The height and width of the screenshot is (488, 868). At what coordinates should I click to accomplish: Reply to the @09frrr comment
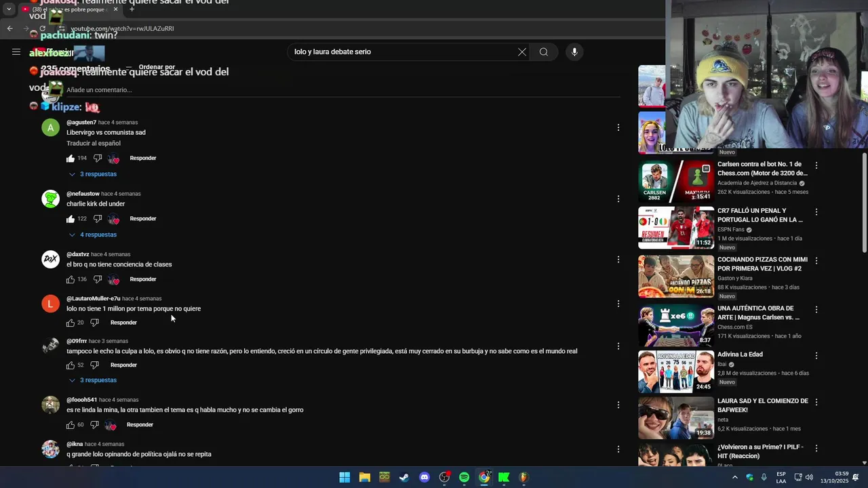[x=123, y=365]
